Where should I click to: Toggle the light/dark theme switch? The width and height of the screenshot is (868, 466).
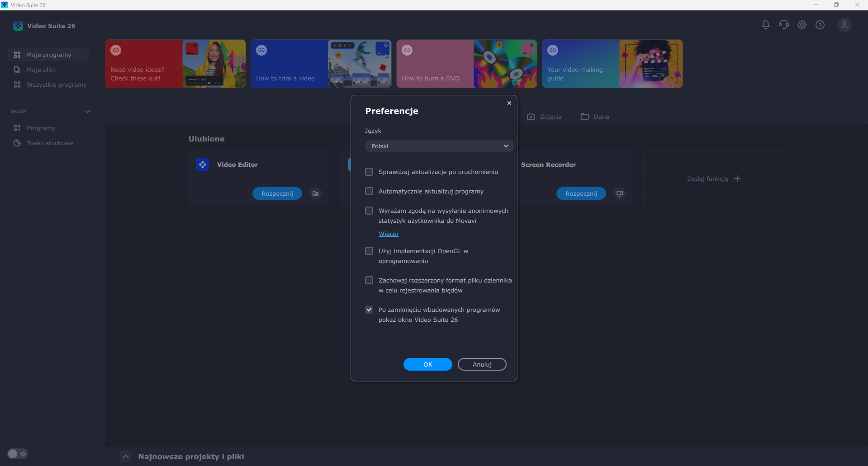click(x=18, y=454)
